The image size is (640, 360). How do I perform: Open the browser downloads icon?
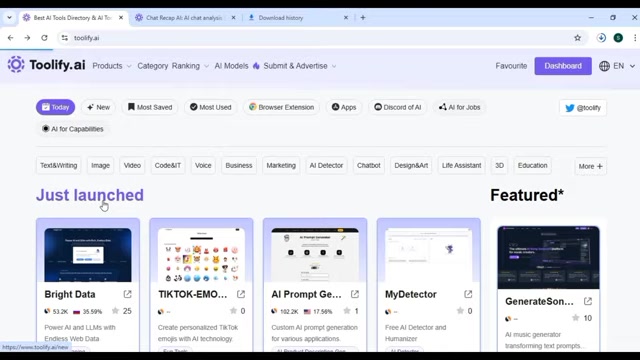click(x=601, y=38)
